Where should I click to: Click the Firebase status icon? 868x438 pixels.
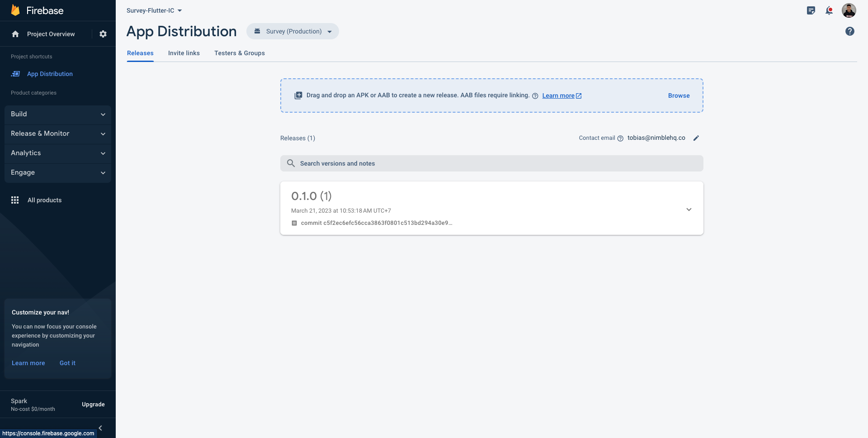pyautogui.click(x=811, y=10)
